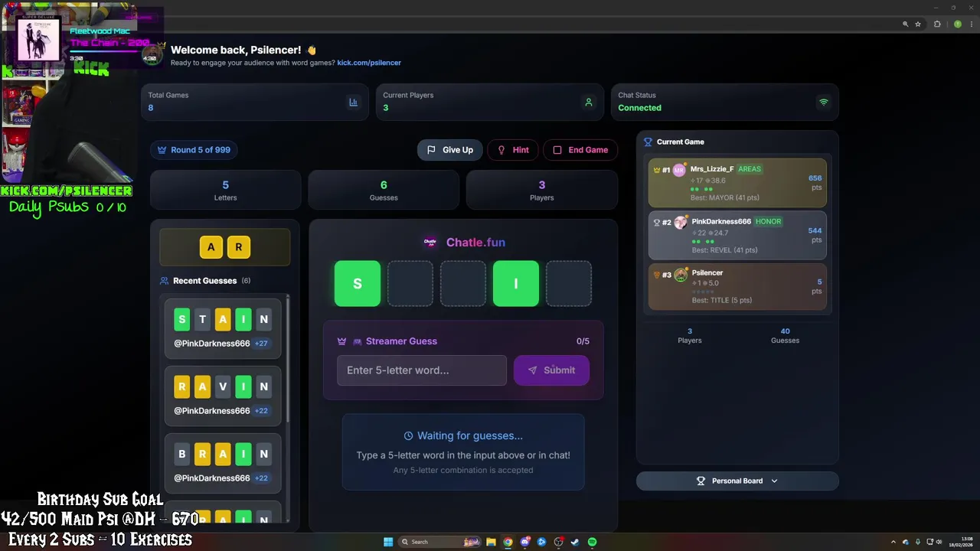The height and width of the screenshot is (551, 980).
Task: Click the trophy icon beside Current Game
Action: [648, 142]
